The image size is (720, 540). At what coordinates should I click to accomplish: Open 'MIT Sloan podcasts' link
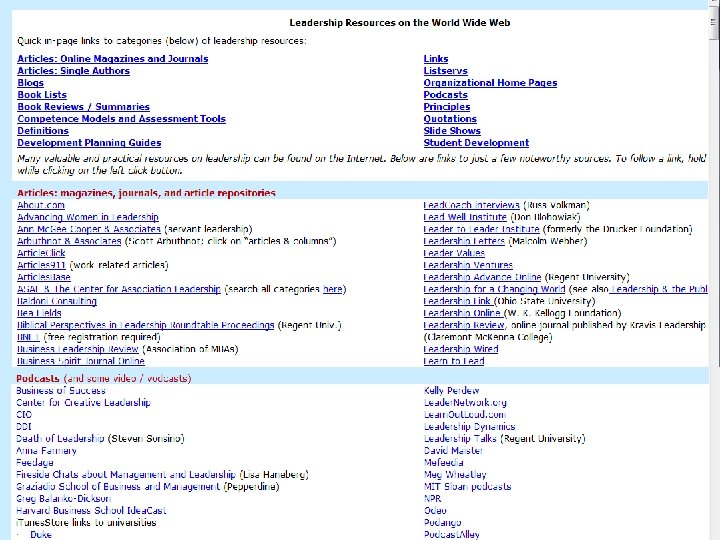(467, 486)
